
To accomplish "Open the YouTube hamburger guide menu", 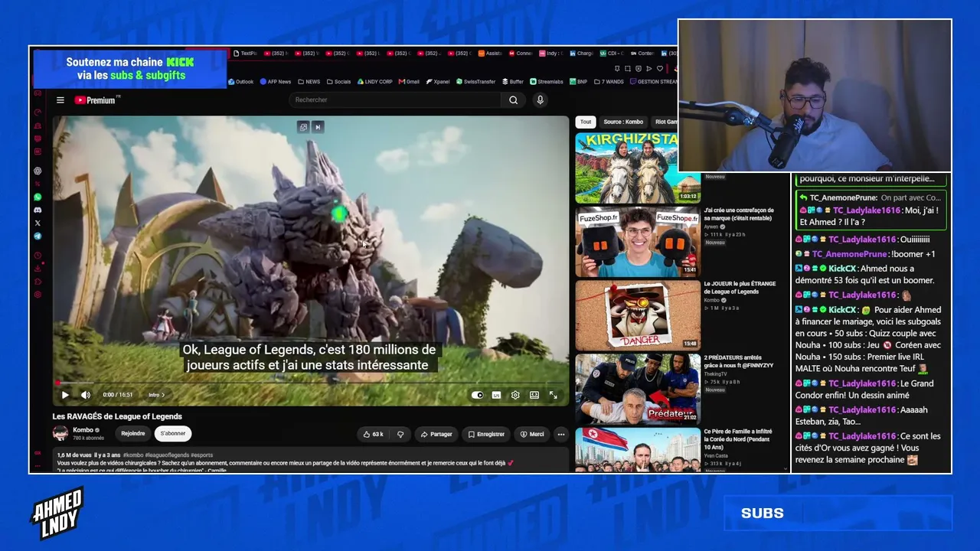I will (60, 100).
